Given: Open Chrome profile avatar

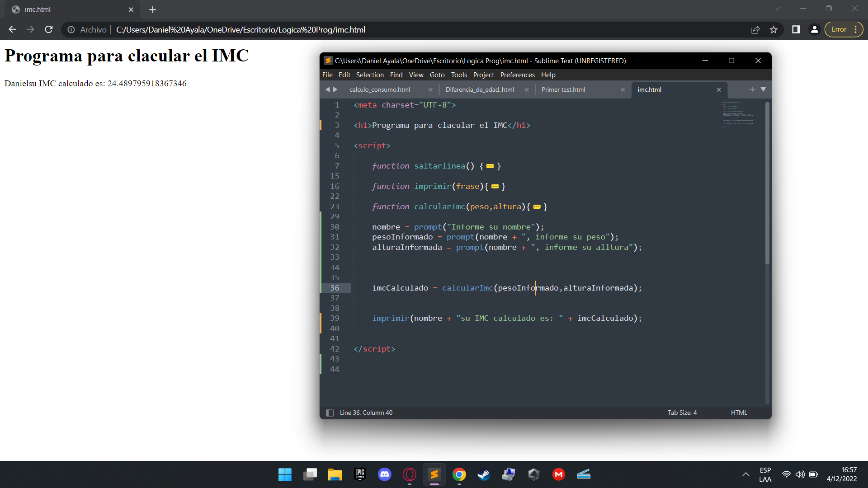Looking at the screenshot, I should pos(814,29).
